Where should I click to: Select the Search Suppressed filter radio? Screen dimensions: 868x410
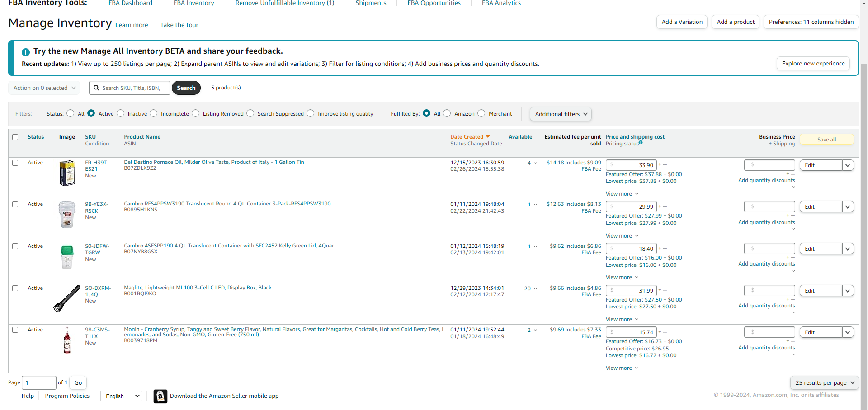250,113
